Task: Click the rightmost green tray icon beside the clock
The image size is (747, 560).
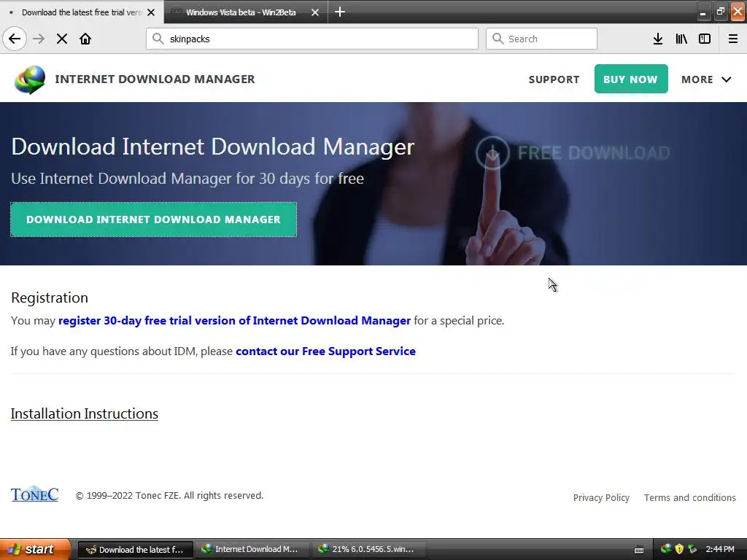Action: click(x=692, y=549)
